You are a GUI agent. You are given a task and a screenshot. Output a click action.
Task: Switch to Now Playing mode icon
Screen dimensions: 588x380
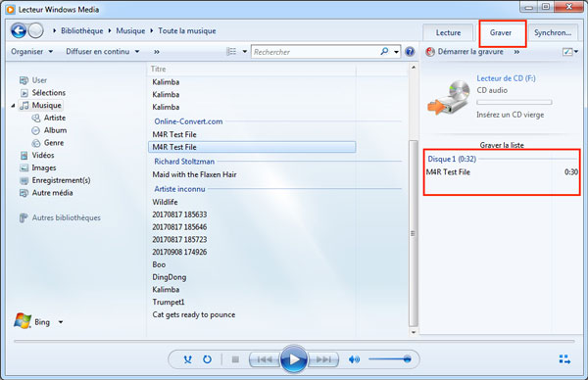564,359
